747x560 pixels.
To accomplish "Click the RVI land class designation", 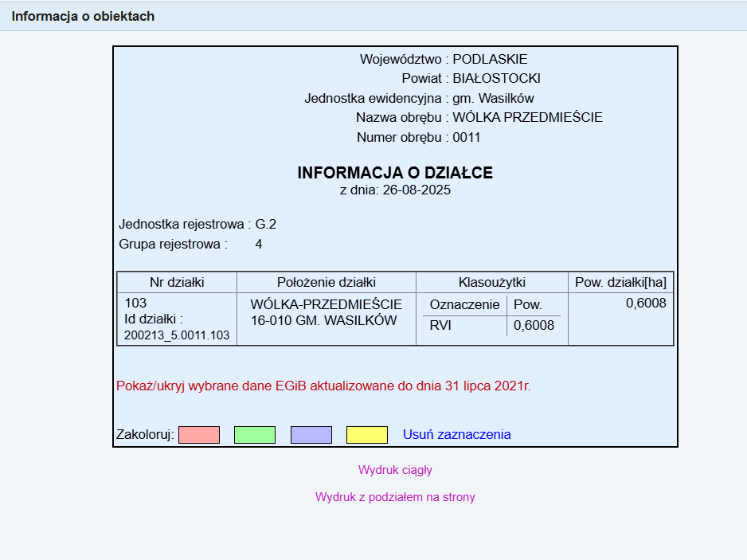I will tap(440, 325).
